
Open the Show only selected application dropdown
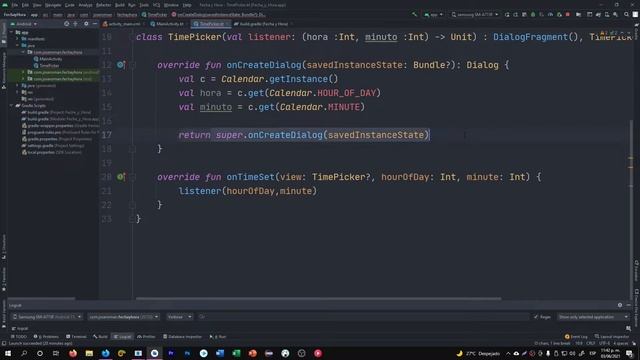tap(593, 317)
